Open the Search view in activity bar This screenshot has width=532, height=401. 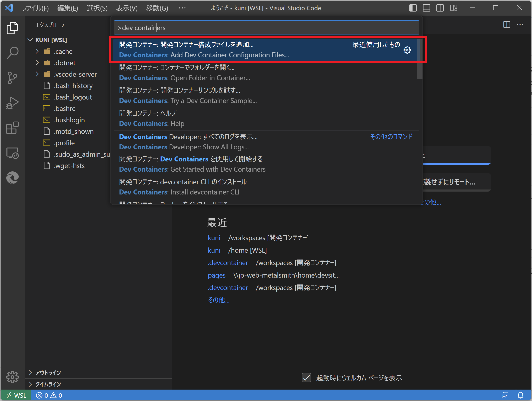[12, 53]
